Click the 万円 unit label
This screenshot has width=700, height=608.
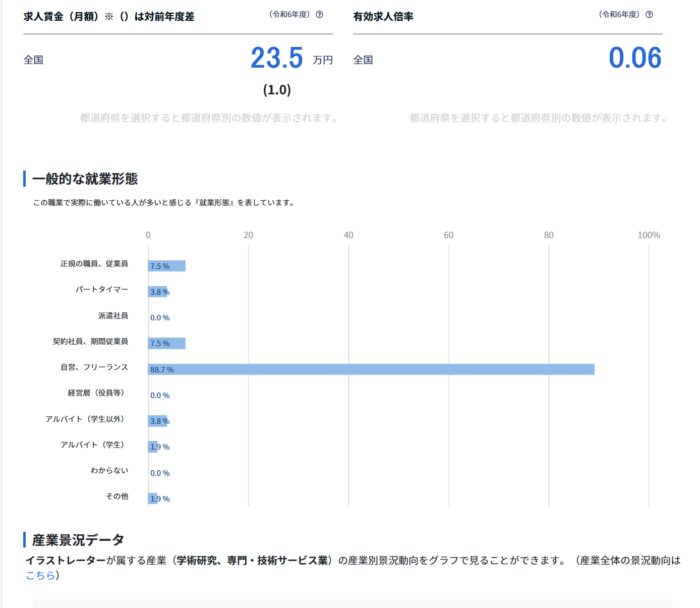coord(323,60)
